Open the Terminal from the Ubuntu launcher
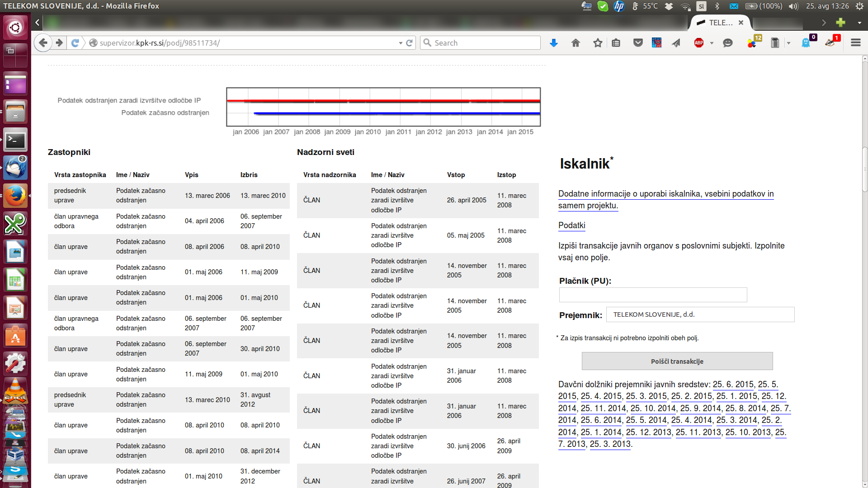 [x=15, y=141]
